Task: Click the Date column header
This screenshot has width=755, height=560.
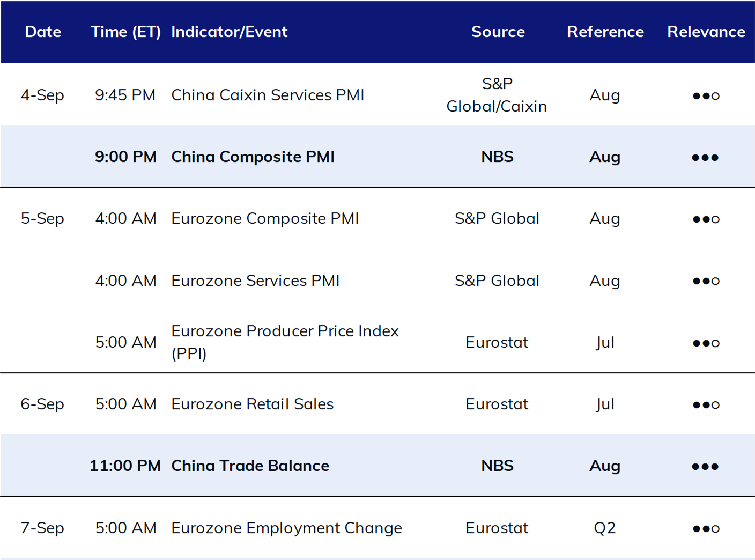Action: pyautogui.click(x=43, y=32)
